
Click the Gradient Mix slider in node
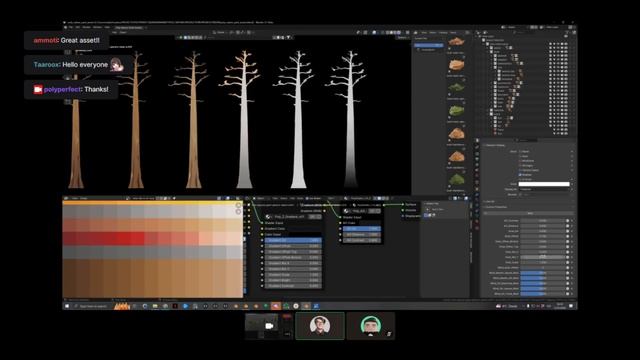(x=293, y=240)
